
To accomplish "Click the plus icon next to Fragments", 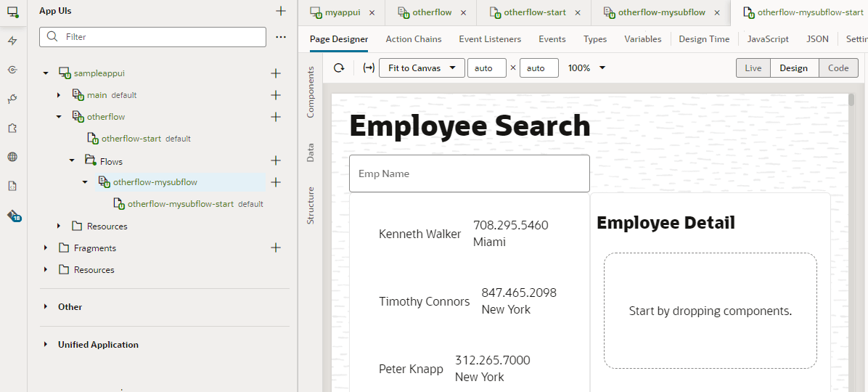I will [276, 248].
